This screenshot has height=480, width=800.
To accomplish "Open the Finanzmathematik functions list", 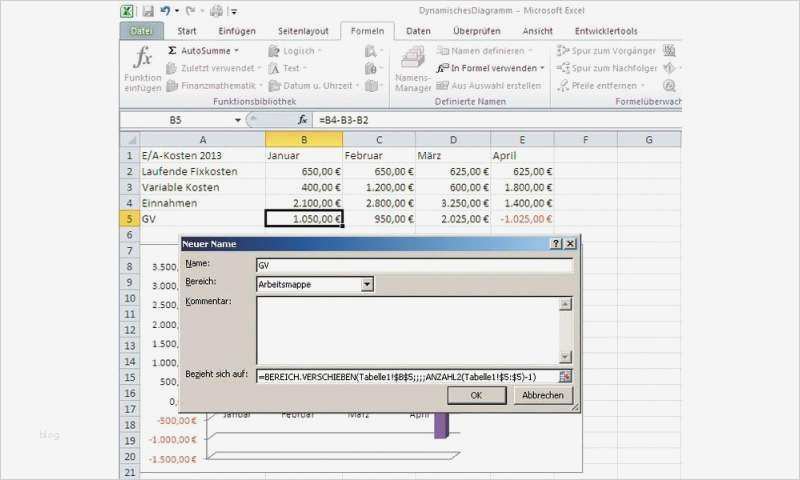I will (x=214, y=86).
